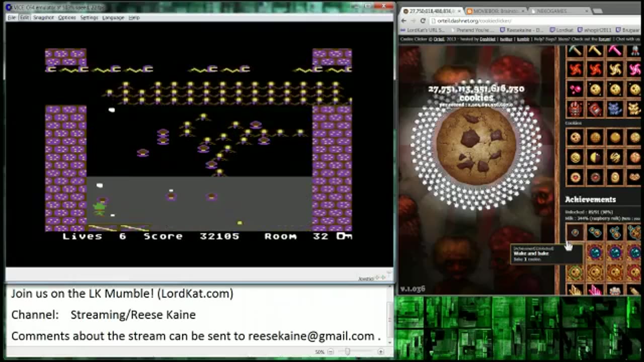
Task: Switch to the NEKOGAMES browser tab
Action: (560, 11)
